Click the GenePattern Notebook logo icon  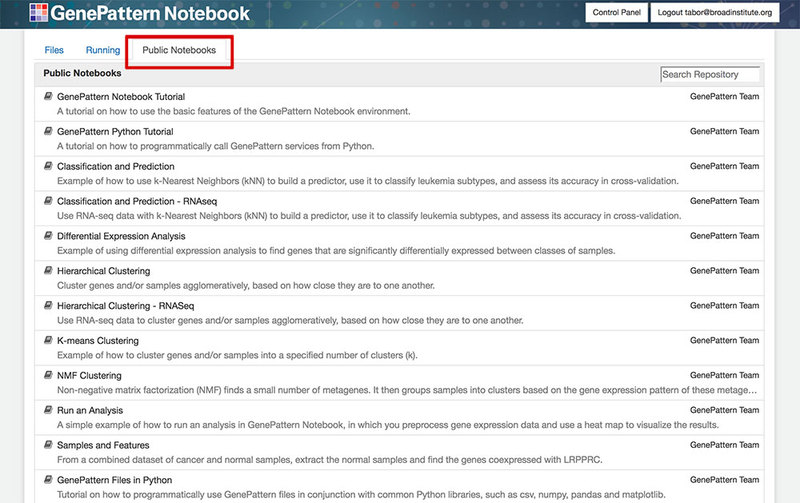click(x=39, y=12)
